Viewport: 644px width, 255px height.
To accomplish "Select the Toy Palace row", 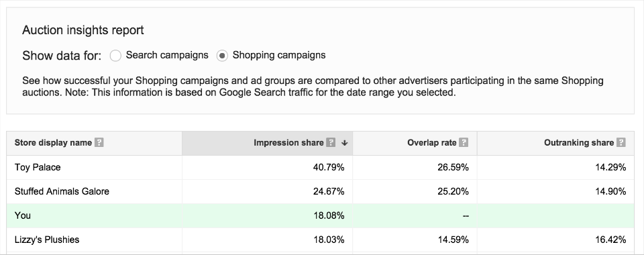I will 321,168.
